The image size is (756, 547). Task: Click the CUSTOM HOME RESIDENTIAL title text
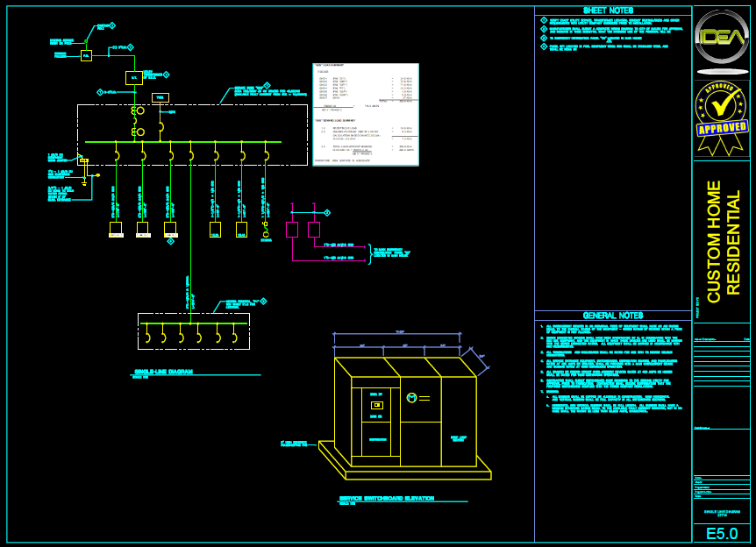[x=724, y=241]
